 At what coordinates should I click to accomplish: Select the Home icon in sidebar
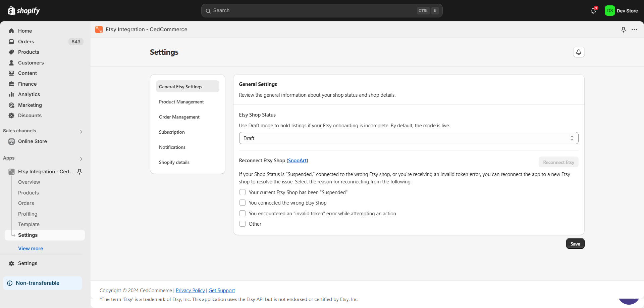tap(11, 31)
